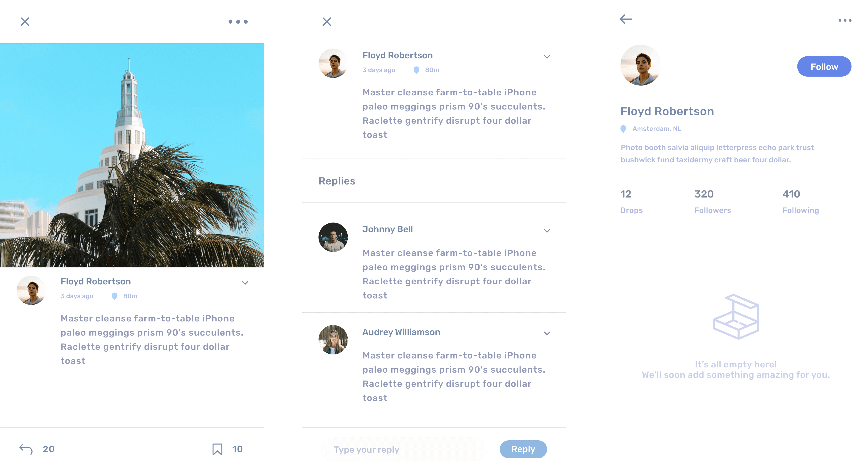Click the reply arrow icon with 20
This screenshot has width=868, height=471.
pos(26,449)
